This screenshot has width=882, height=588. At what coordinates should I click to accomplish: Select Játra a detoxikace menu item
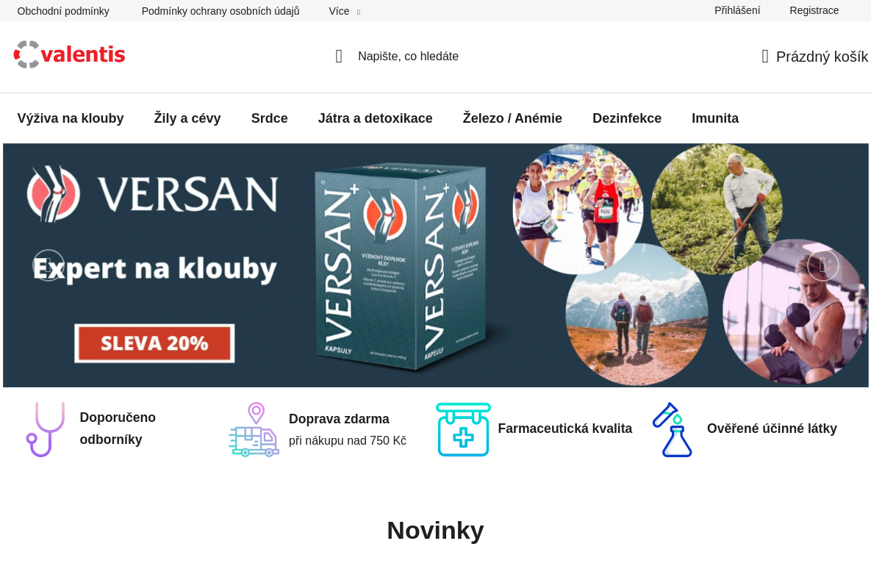pos(375,118)
